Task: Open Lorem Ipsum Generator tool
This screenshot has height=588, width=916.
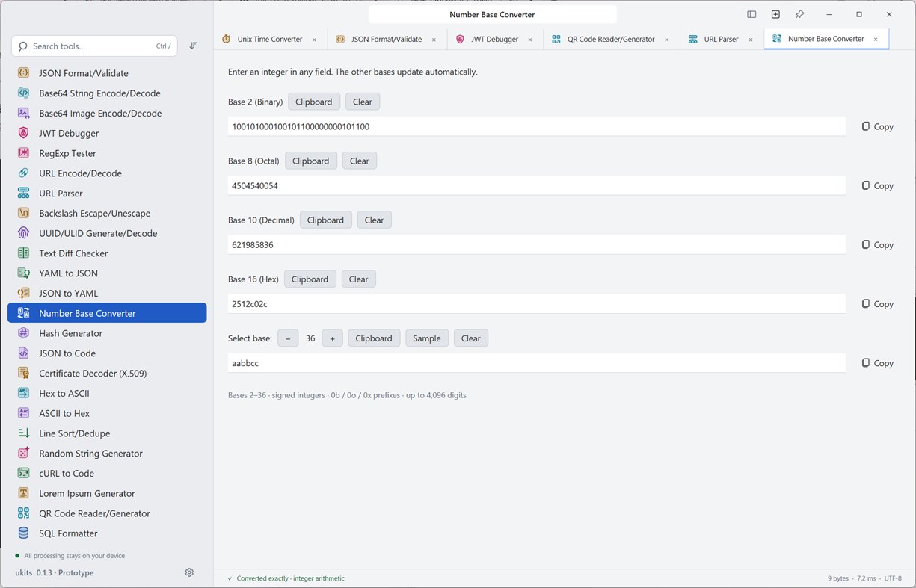Action: pyautogui.click(x=107, y=493)
